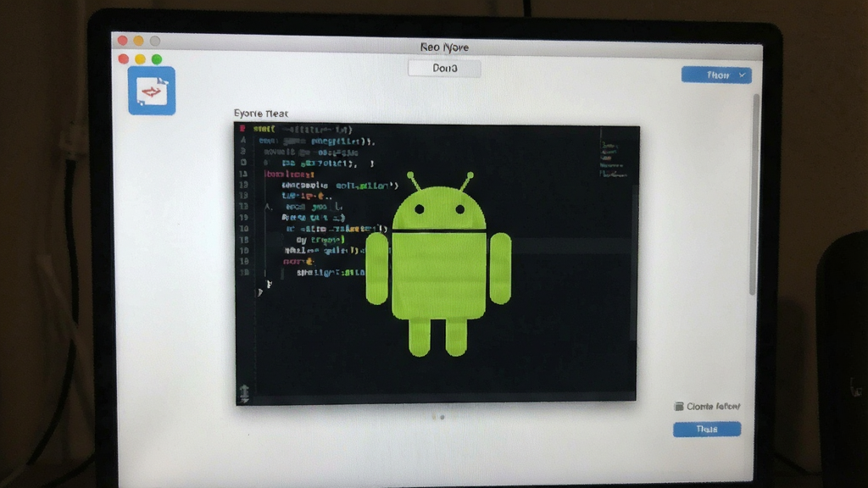Select the highlighted page indicator dot
Viewport: 868px width, 488px height.
tap(442, 417)
